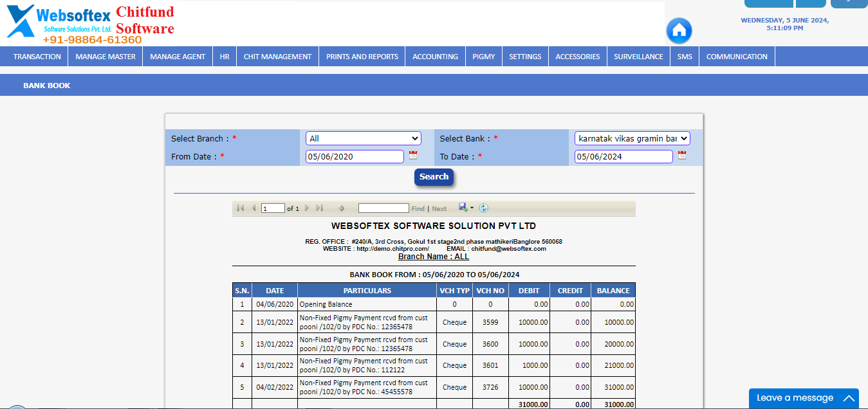Open Select Bank dropdown
Image resolution: width=868 pixels, height=409 pixels.
pos(632,138)
